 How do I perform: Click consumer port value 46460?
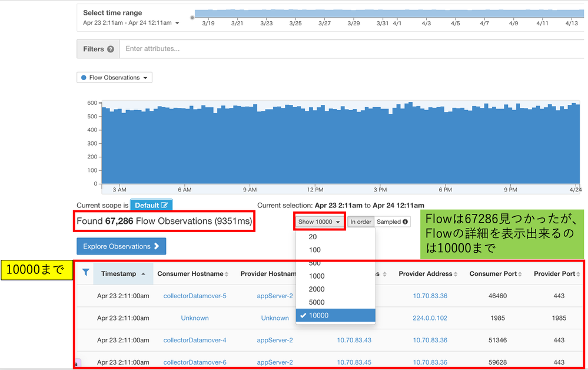[497, 296]
